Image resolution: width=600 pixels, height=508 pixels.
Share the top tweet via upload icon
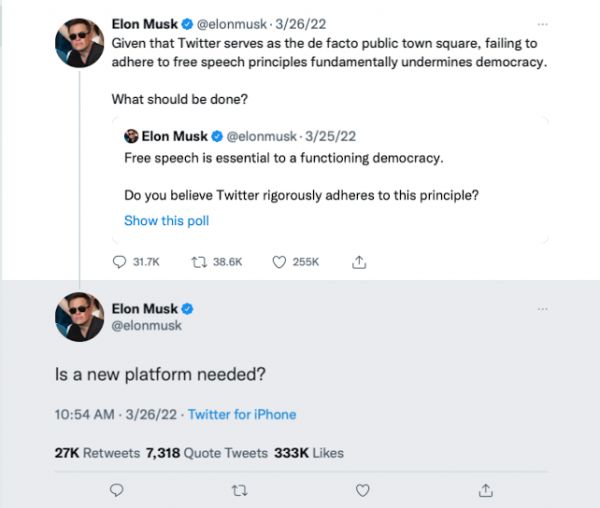358,261
